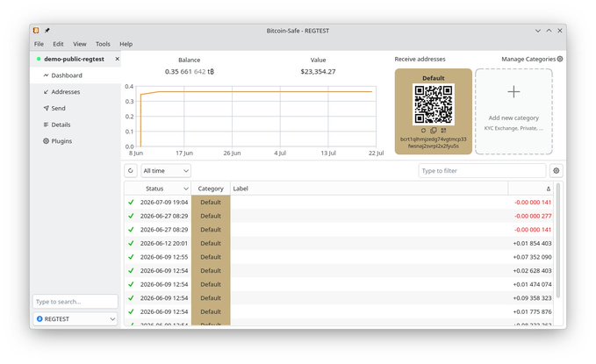Viewport: 596px width, 364px height.
Task: Click the Default category cell of 2026-07-09 row
Action: pos(211,202)
